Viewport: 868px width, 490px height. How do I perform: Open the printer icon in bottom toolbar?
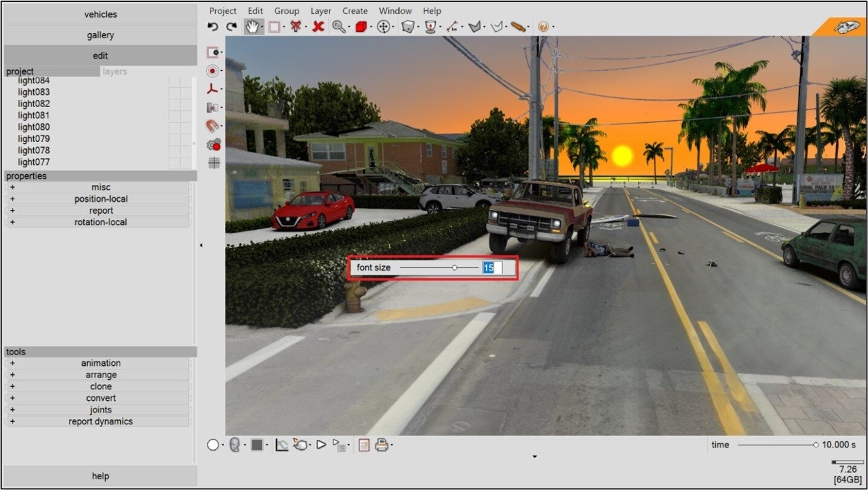tap(381, 445)
